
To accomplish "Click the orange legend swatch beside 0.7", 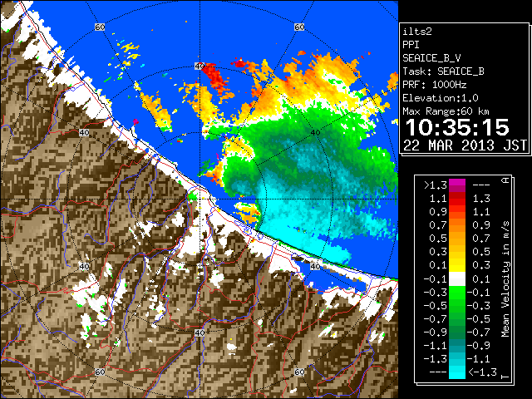I will tap(457, 225).
